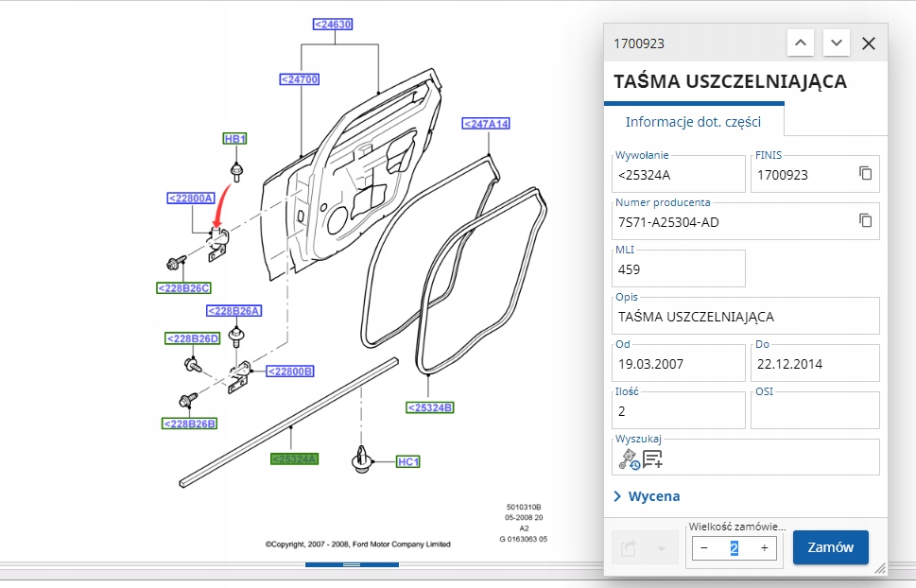Click the Do date 22.12.2014
Viewport: 916px width, 588px height.
pyautogui.click(x=815, y=364)
